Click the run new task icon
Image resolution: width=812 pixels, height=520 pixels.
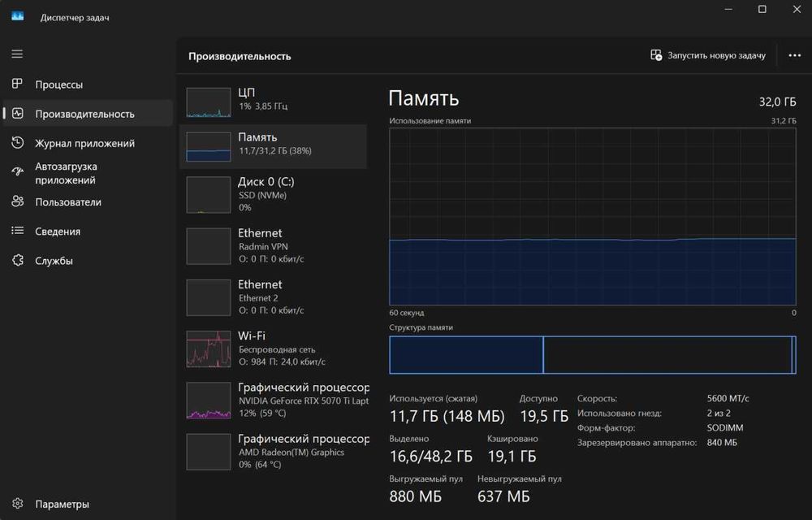[656, 55]
